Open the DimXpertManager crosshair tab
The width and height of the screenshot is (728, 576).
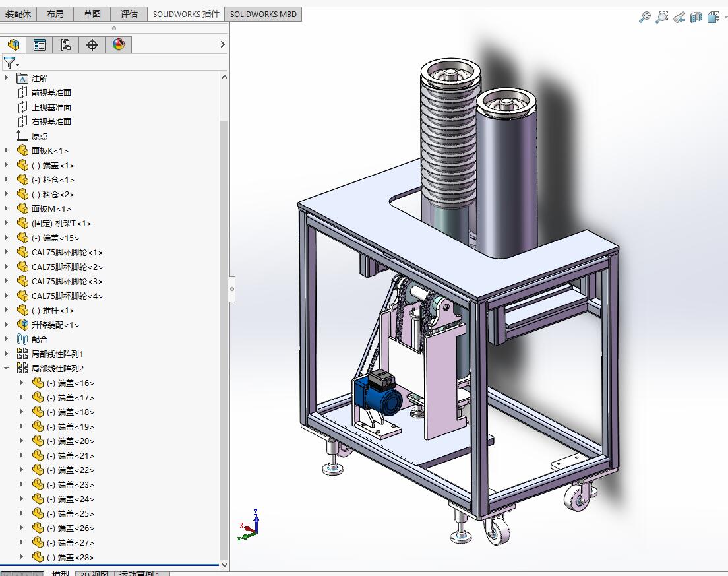(92, 45)
